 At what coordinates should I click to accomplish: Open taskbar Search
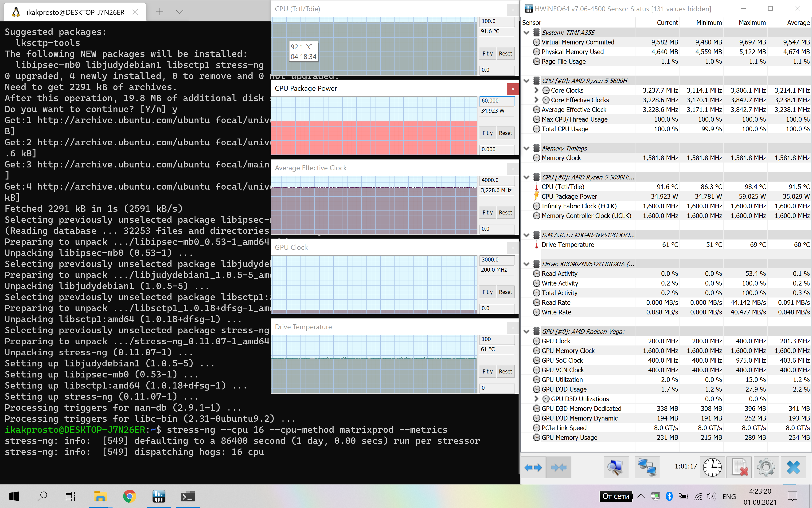(x=42, y=496)
